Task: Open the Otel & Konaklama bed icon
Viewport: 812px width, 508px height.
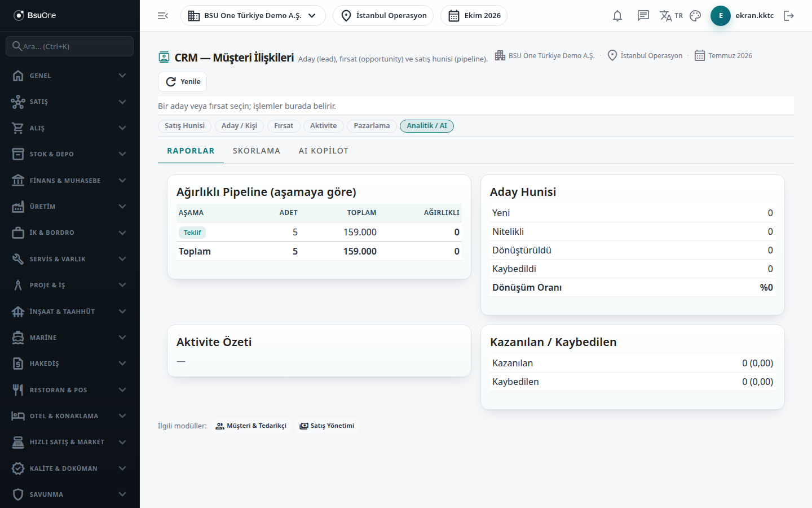Action: point(18,416)
